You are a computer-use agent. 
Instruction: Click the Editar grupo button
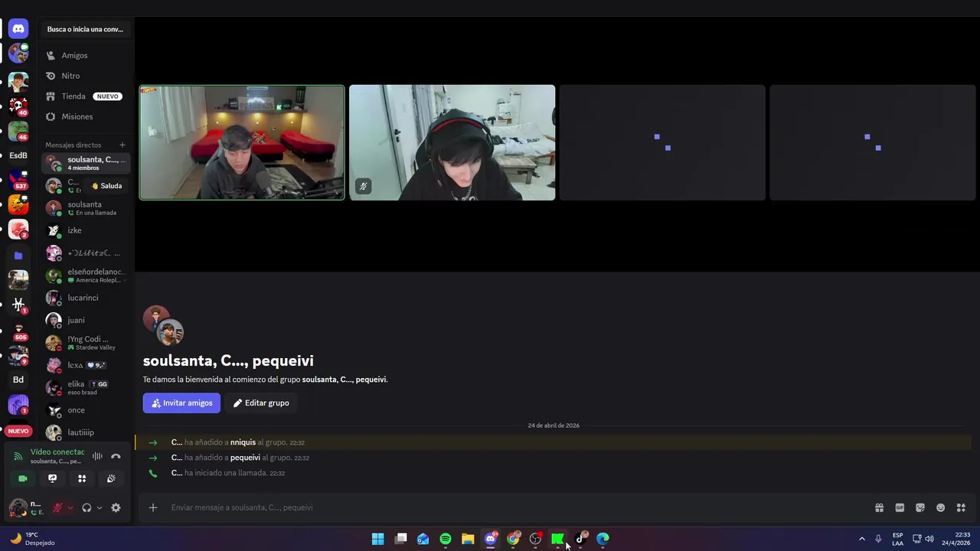coord(261,403)
